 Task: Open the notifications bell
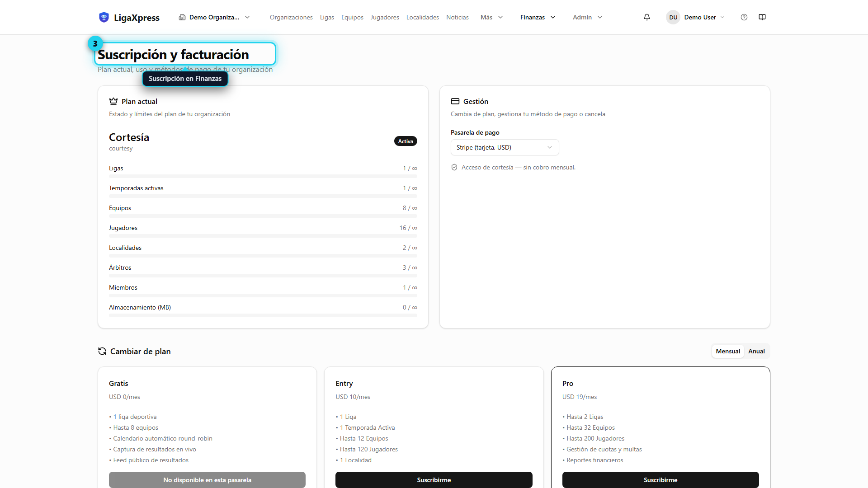(647, 17)
